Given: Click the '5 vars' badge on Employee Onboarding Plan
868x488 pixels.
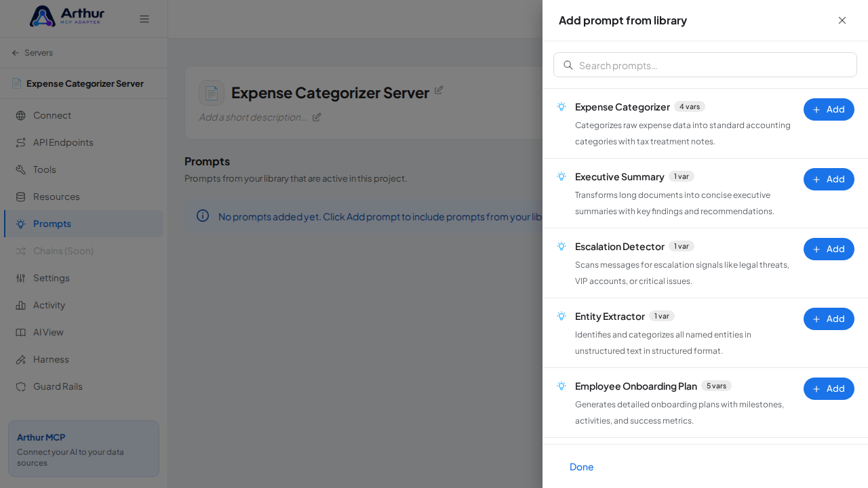Looking at the screenshot, I should point(716,386).
